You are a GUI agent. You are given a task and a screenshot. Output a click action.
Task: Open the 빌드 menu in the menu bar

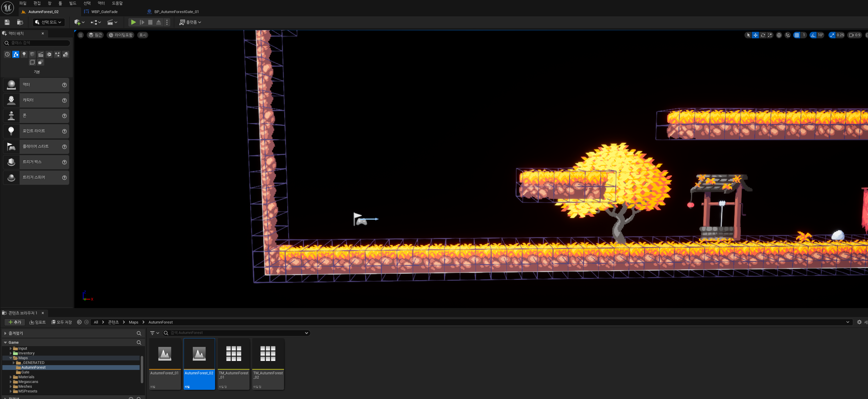(x=73, y=3)
